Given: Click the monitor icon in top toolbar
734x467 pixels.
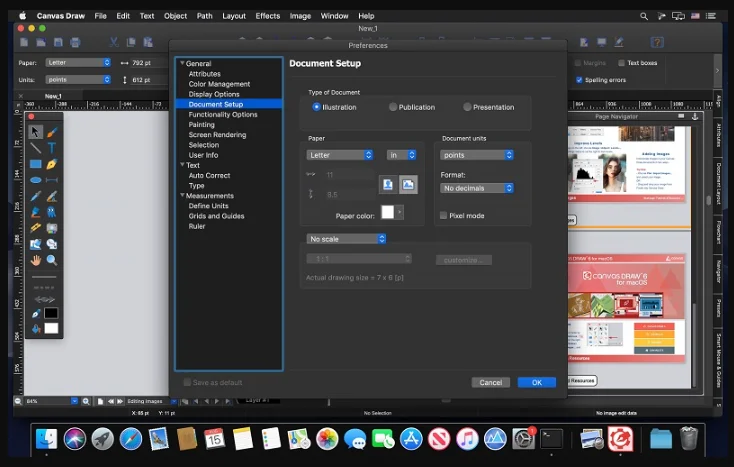Looking at the screenshot, I should click(602, 43).
